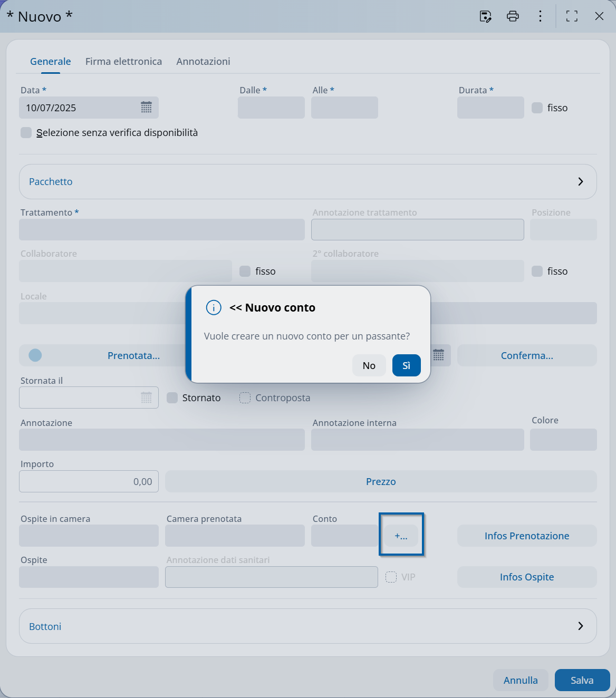Click the calendar icon beside Conferma button
Screen dimensions: 616x698
click(x=438, y=355)
